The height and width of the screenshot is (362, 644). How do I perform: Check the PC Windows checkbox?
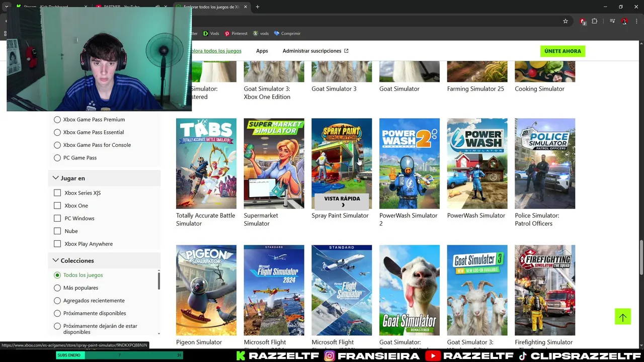click(x=57, y=218)
